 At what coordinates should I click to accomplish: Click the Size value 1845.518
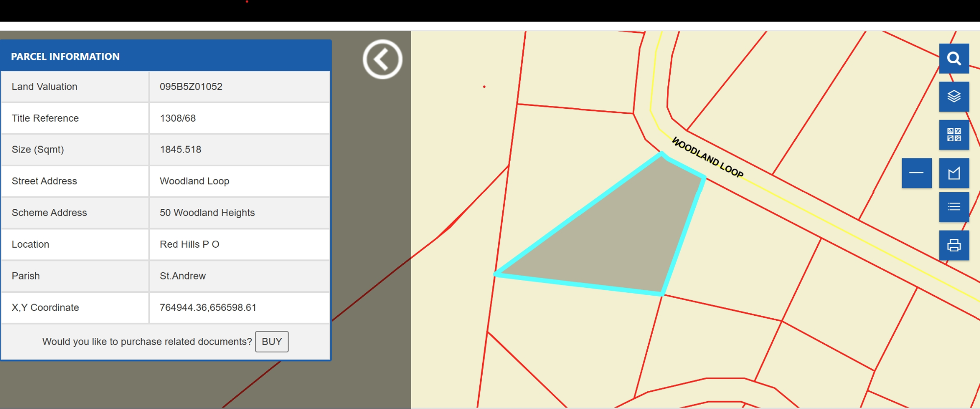coord(181,150)
